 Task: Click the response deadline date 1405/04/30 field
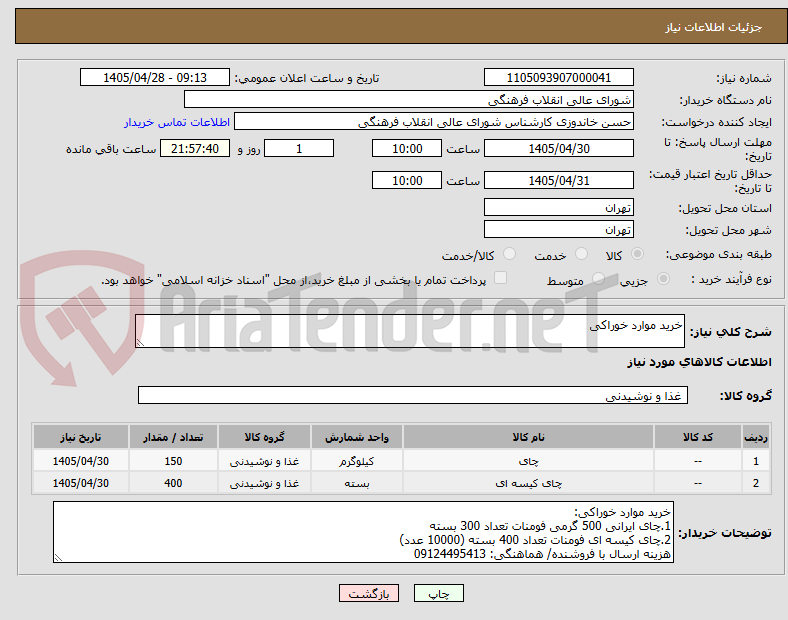tap(558, 148)
